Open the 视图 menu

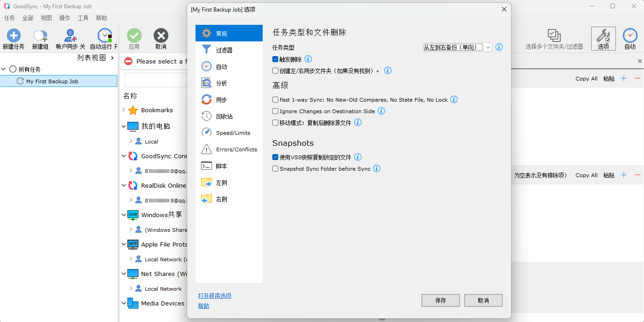click(46, 18)
